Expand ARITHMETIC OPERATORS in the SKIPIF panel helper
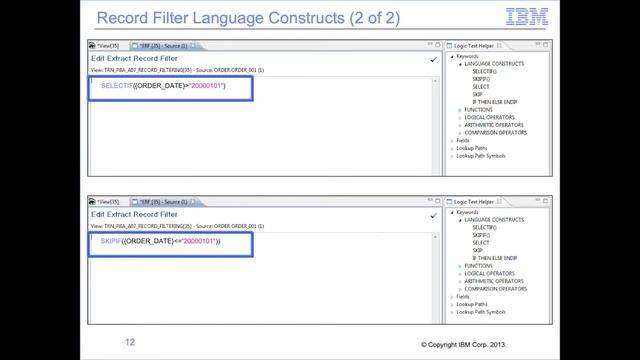Screen dimensions: 640x360 pos(460,282)
